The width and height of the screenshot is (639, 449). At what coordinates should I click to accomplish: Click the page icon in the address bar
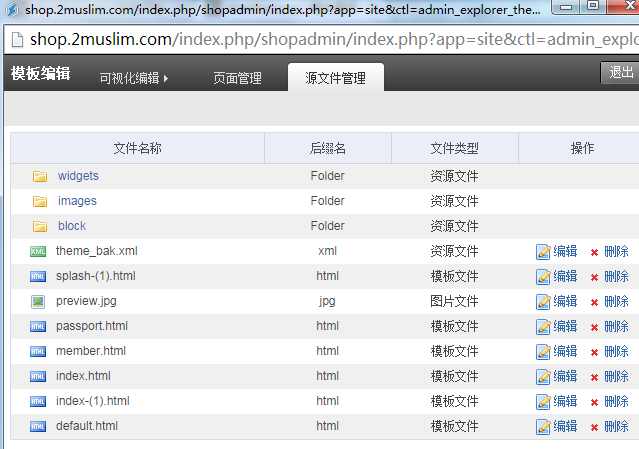pos(17,40)
